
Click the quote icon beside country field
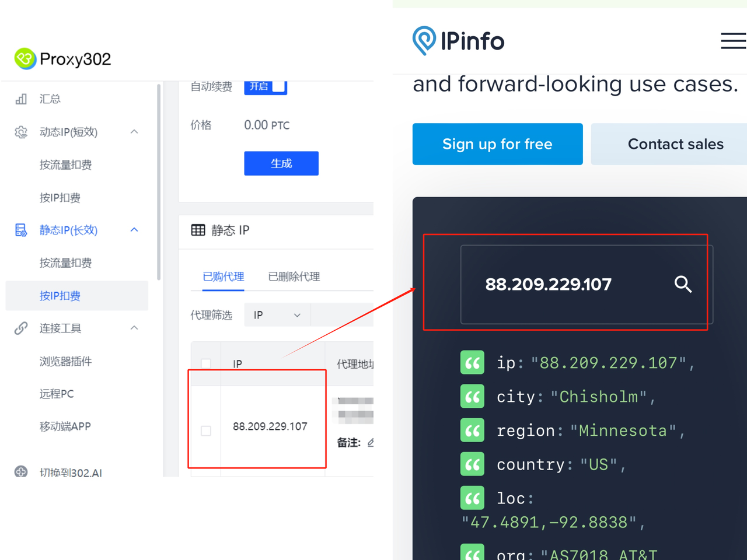472,464
